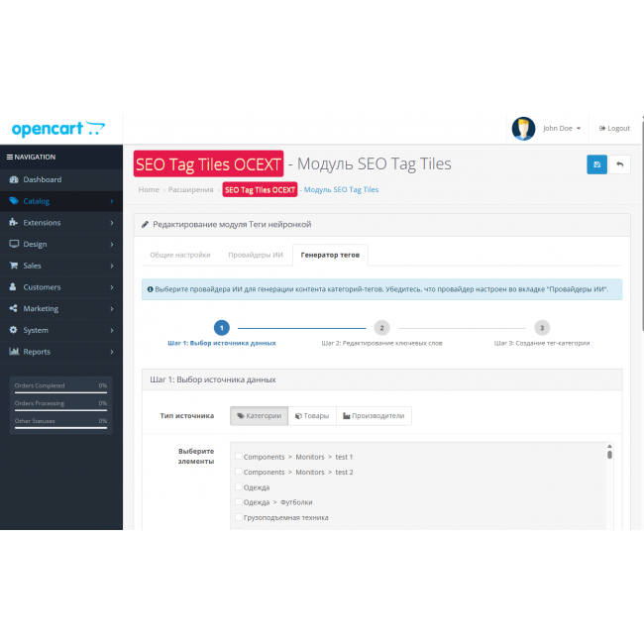The height and width of the screenshot is (644, 644).
Task: Click the Orders Completed progress bar
Action: pos(60,392)
